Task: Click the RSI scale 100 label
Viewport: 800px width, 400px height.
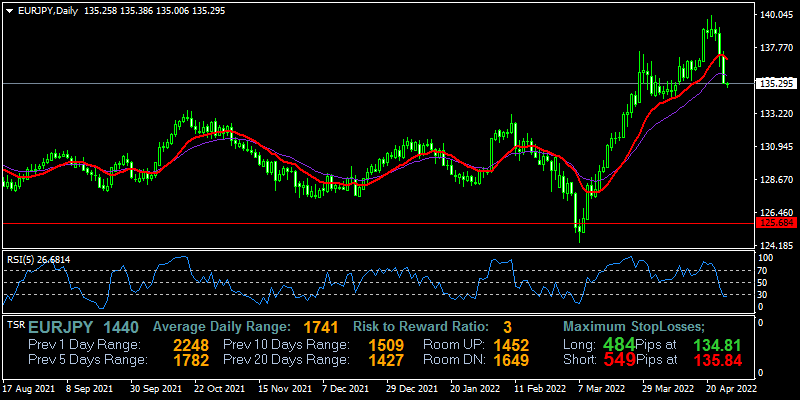Action: 766,258
